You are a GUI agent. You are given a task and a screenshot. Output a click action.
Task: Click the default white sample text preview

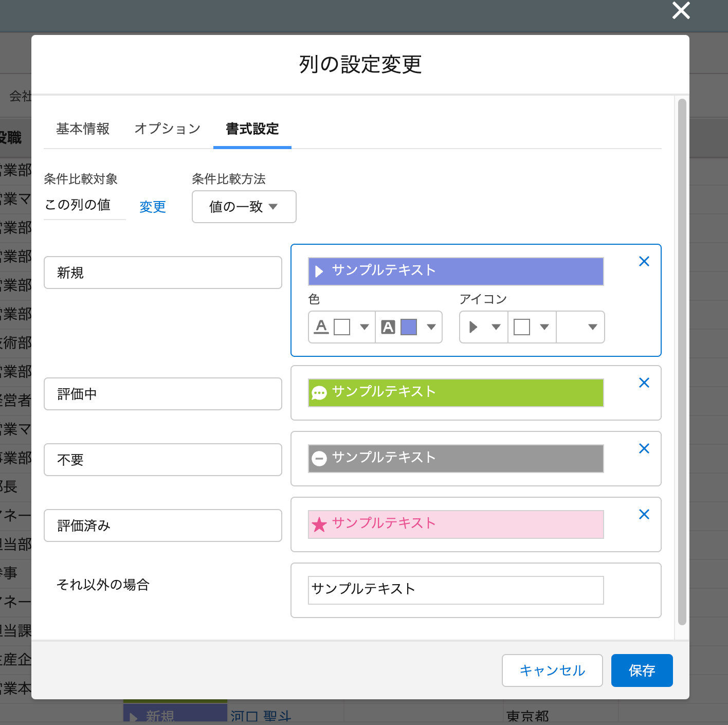point(456,590)
